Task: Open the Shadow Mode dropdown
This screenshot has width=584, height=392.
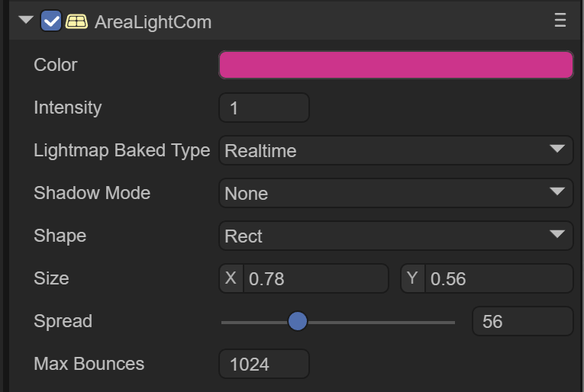Action: (395, 193)
